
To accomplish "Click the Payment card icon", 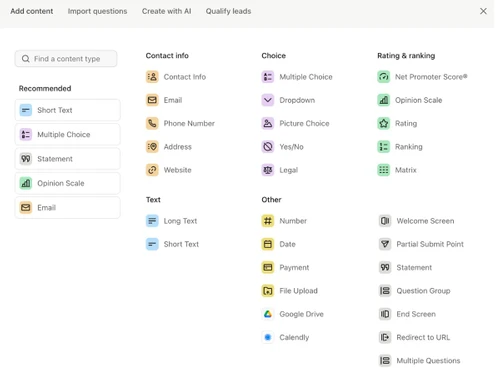I will point(268,268).
